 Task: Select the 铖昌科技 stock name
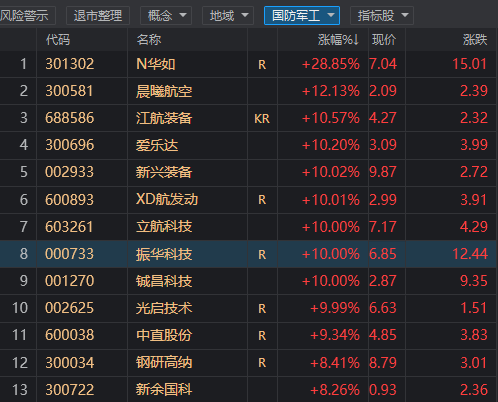click(x=164, y=281)
